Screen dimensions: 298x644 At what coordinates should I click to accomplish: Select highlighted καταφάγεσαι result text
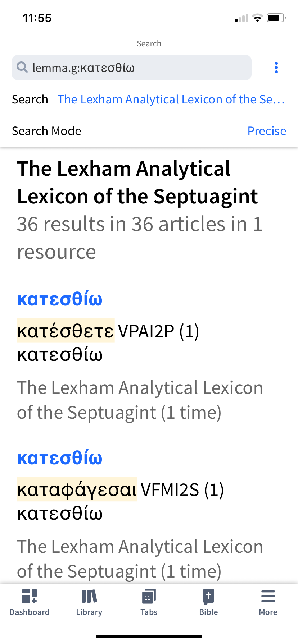pos(77,489)
